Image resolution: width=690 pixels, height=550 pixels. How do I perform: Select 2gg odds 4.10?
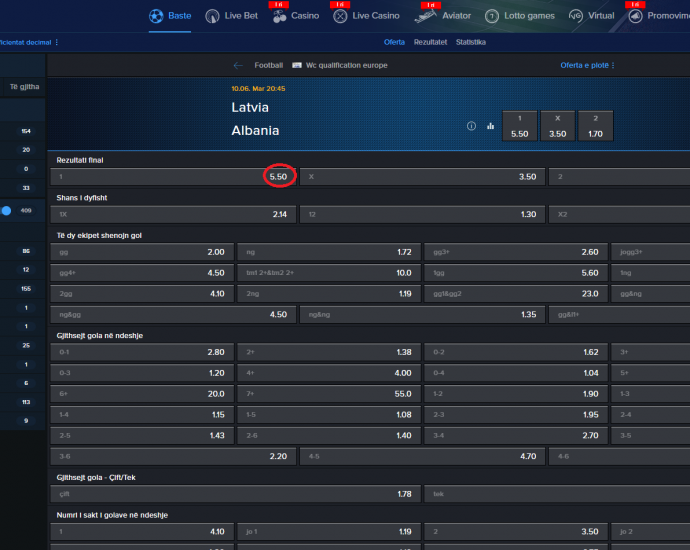coord(142,293)
